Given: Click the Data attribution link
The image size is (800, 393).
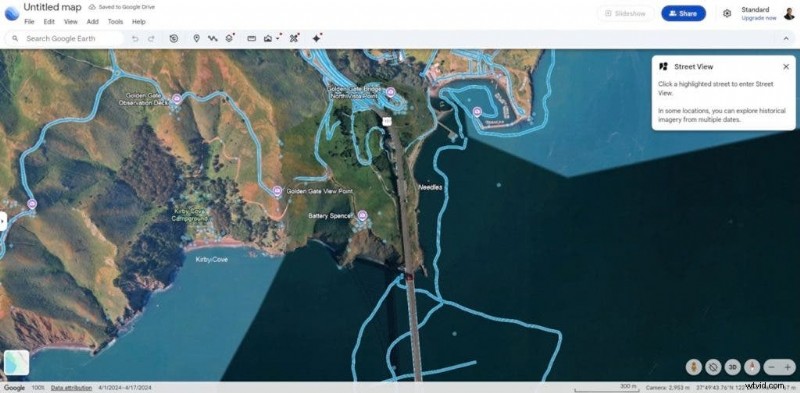Looking at the screenshot, I should coord(71,388).
